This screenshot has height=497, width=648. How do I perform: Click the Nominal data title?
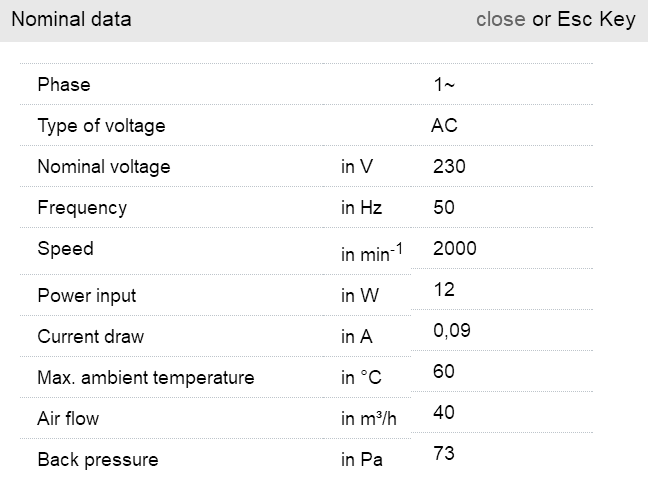pyautogui.click(x=71, y=19)
